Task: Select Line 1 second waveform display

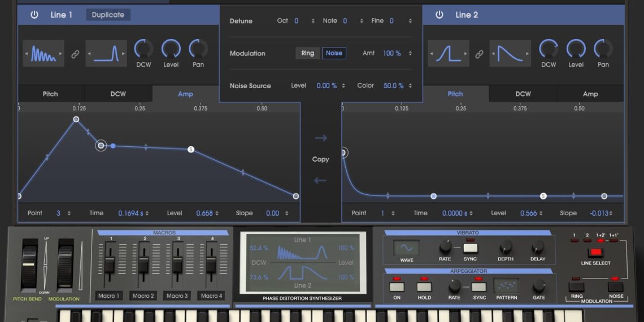Action: click(x=106, y=54)
